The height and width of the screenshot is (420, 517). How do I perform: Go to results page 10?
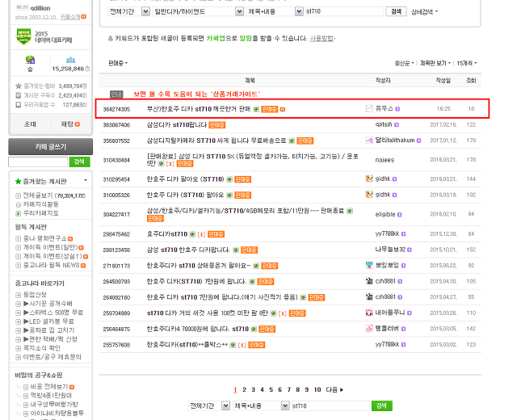point(317,389)
